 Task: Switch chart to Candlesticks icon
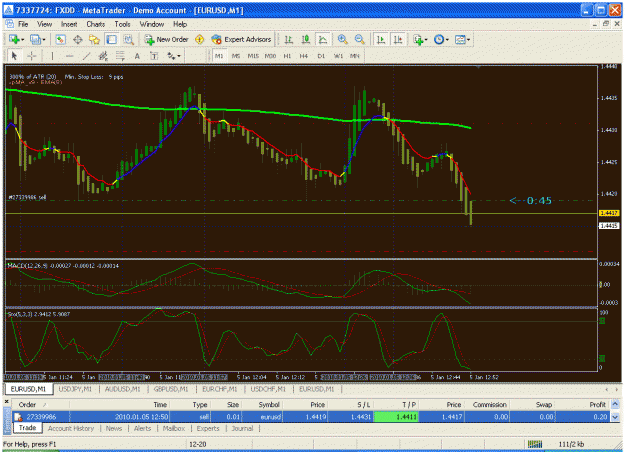coord(306,39)
